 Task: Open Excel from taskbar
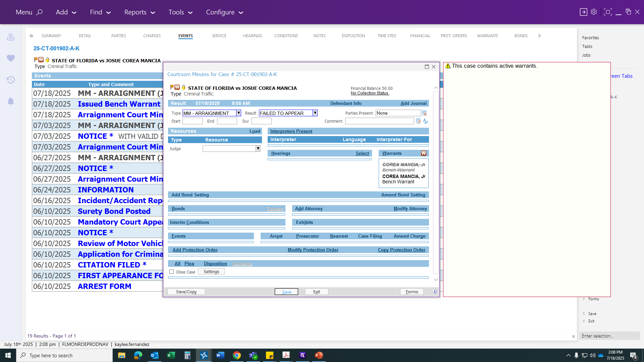point(171,355)
